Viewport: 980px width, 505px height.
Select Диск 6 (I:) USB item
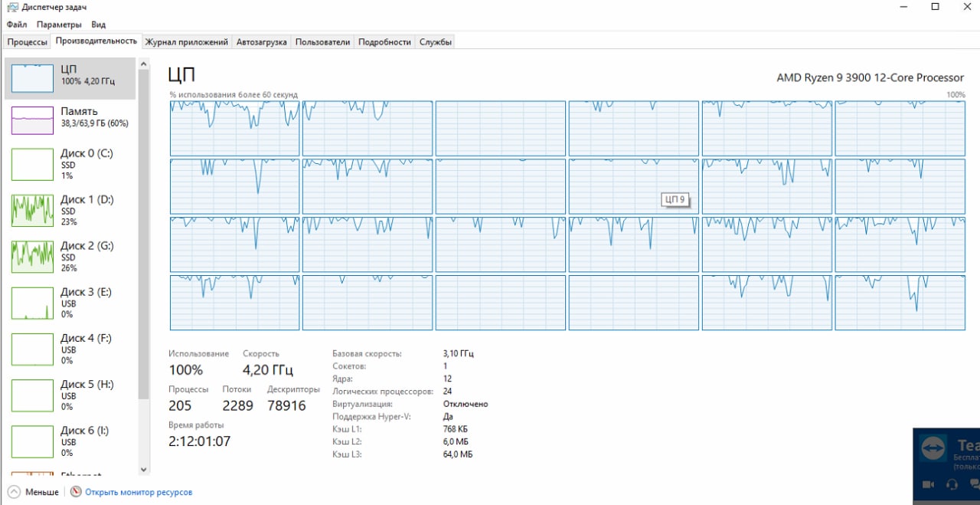(x=70, y=441)
